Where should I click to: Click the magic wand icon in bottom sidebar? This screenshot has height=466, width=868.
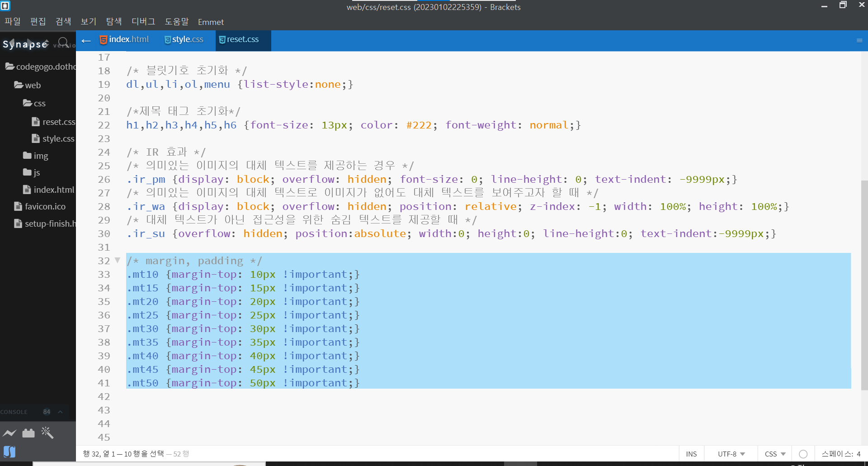point(47,433)
